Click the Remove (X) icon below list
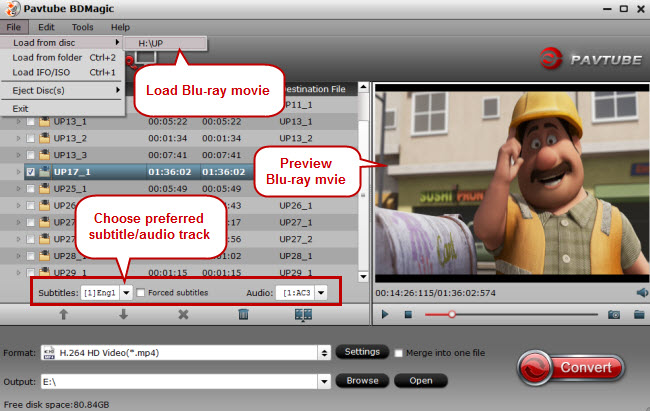 pos(183,314)
